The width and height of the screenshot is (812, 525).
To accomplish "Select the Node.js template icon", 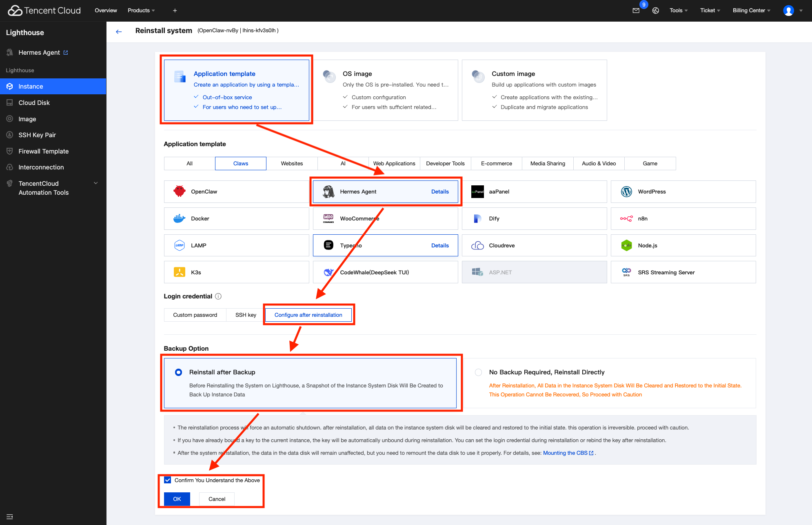I will [x=626, y=245].
